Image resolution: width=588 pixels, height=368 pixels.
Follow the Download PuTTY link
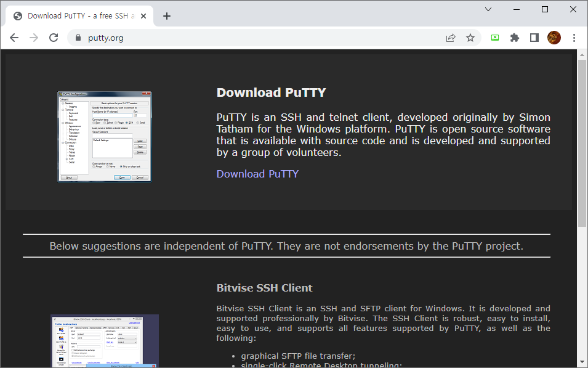257,174
